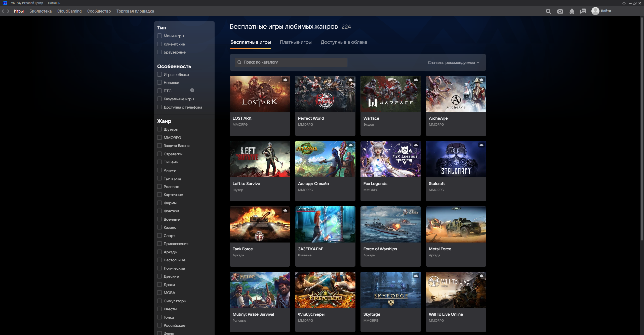644x335 pixels.
Task: Switch to the Доступные в облаке tab
Action: pyautogui.click(x=344, y=42)
